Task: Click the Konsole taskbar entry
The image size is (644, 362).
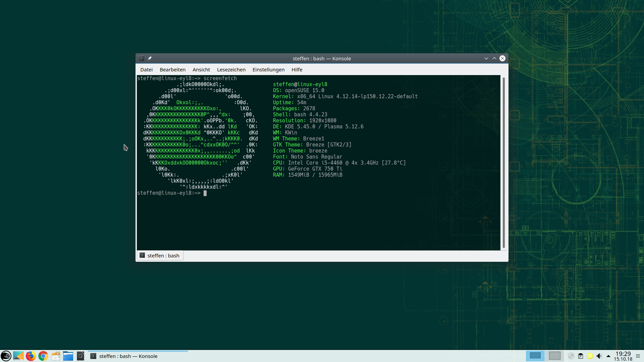Action: tap(127, 356)
